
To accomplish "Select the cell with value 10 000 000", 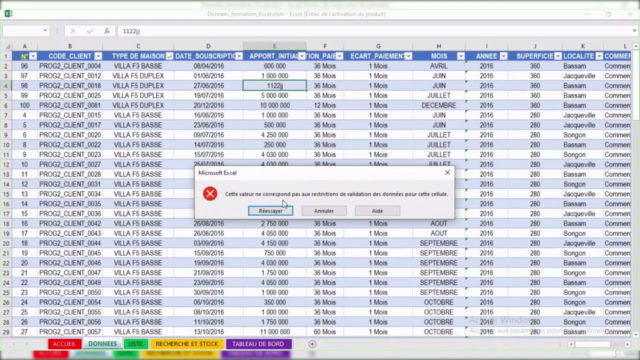I will pyautogui.click(x=275, y=105).
